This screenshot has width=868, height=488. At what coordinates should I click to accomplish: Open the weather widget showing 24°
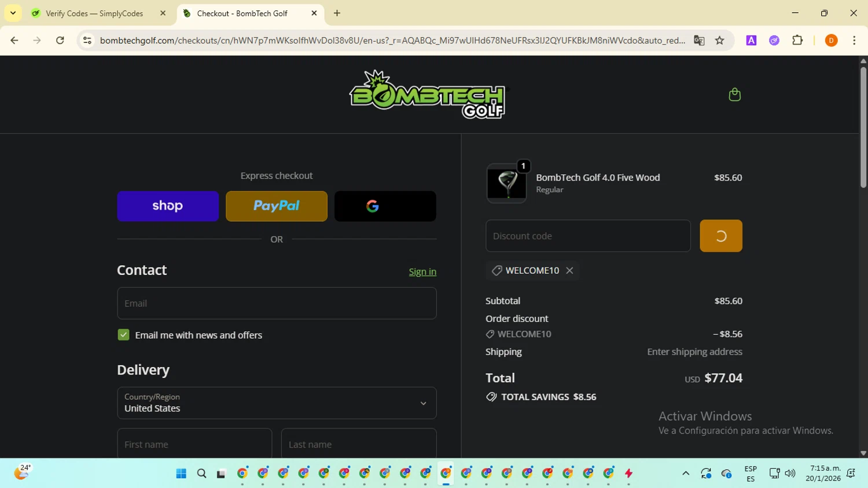pos(22,472)
